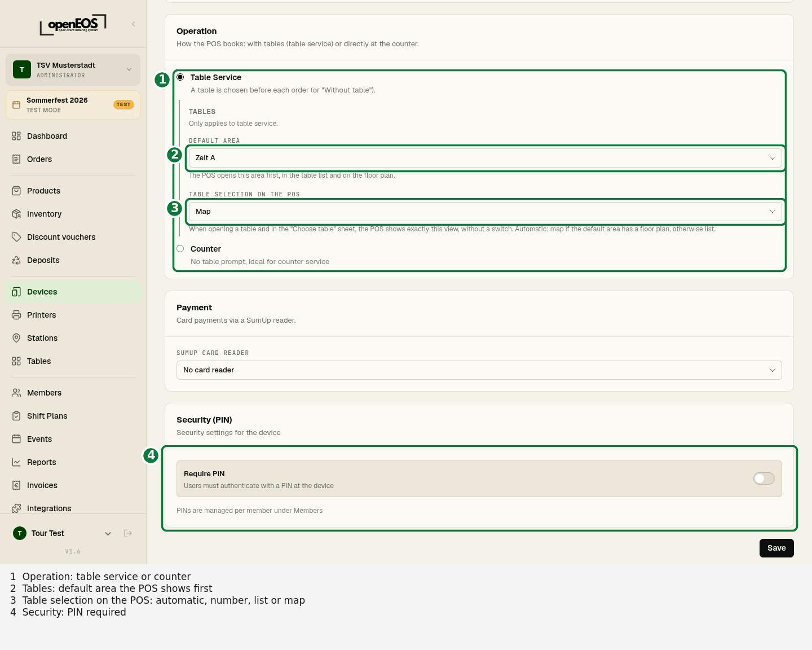
Task: Select the Counter radio button
Action: pyautogui.click(x=180, y=248)
